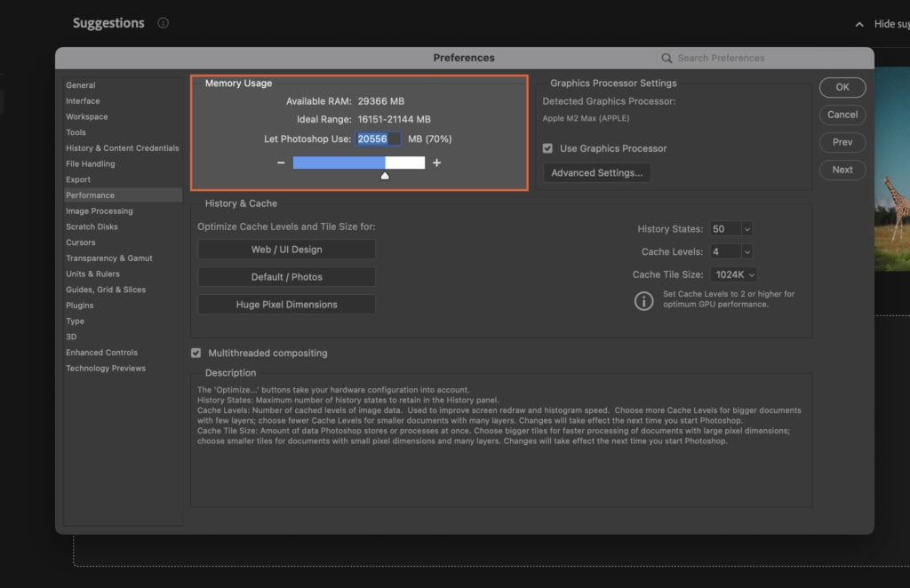Click the plus icon to increase memory allocation
The width and height of the screenshot is (910, 588).
(x=436, y=163)
